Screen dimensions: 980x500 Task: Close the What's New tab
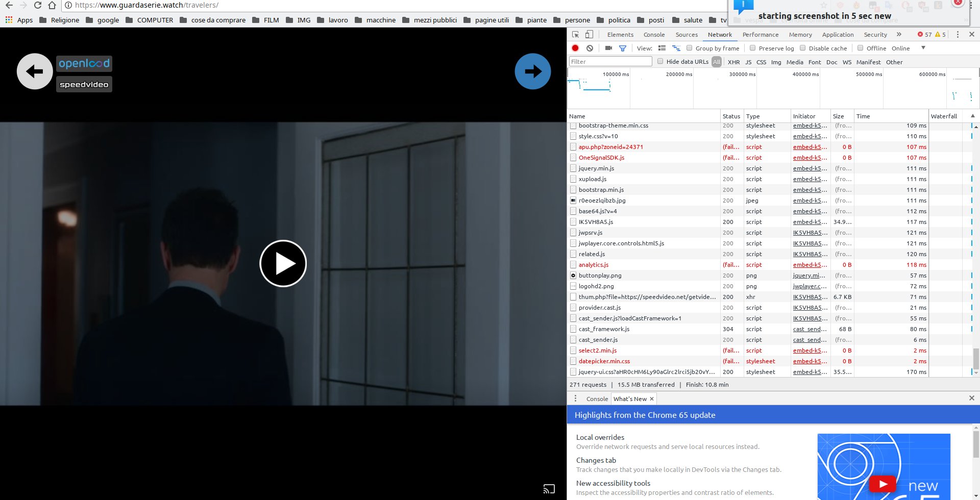pos(652,399)
